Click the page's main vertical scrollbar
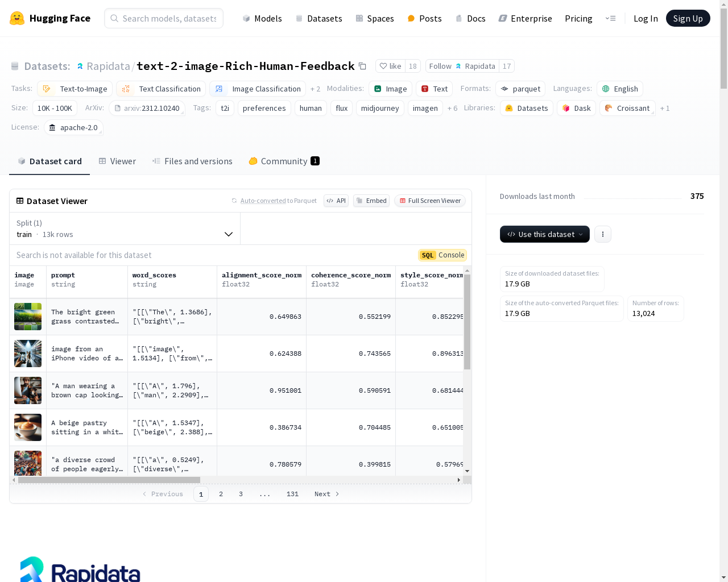 [x=723, y=49]
